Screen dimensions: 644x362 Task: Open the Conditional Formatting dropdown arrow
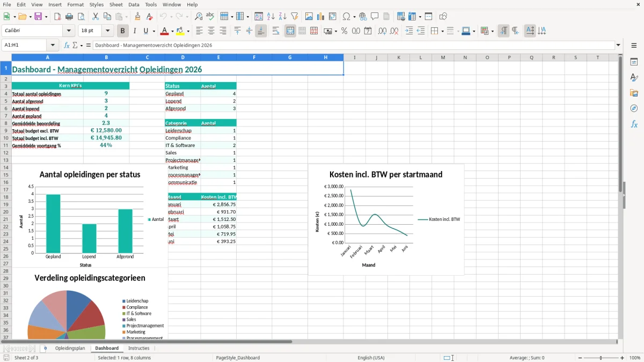coord(492,31)
